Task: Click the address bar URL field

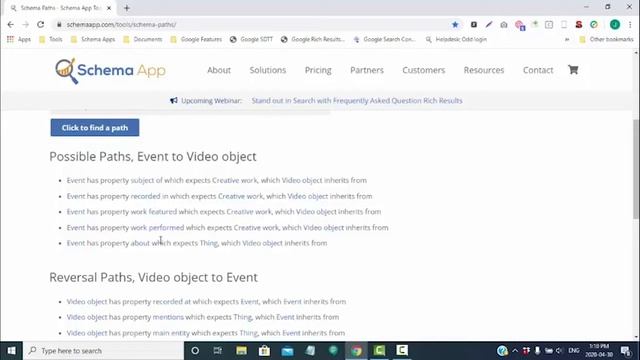Action: (253, 24)
